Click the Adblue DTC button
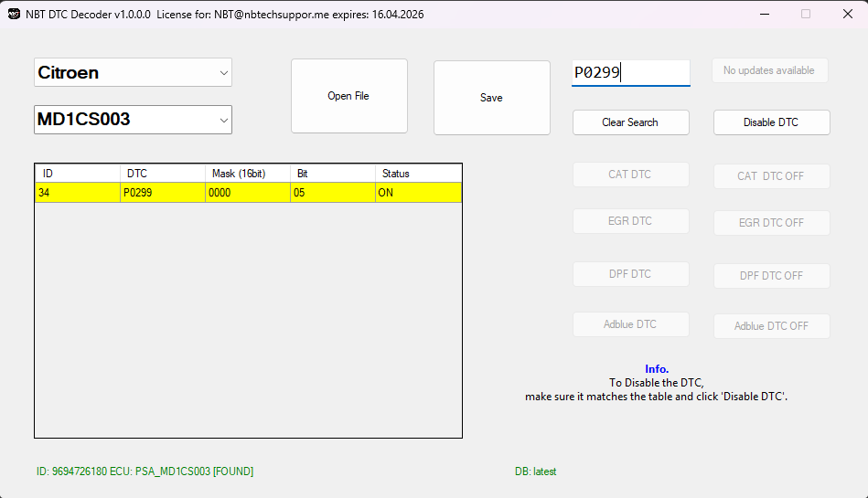This screenshot has height=498, width=868. [630, 324]
